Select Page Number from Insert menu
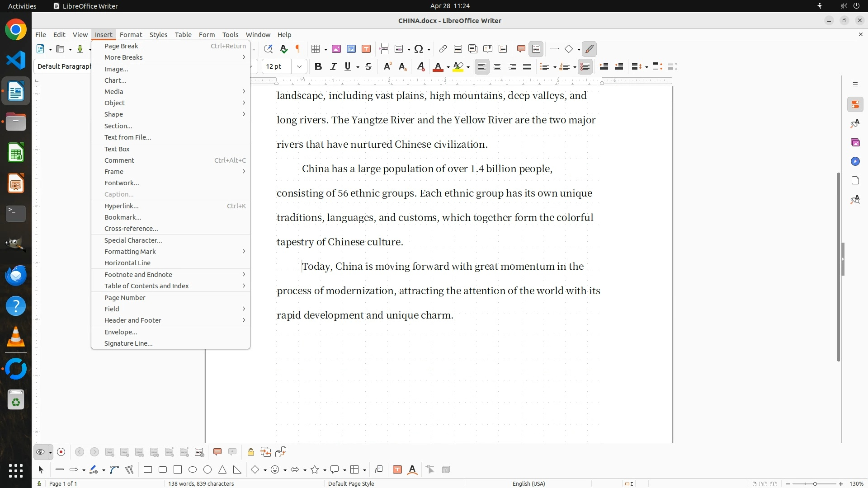 [x=125, y=297]
